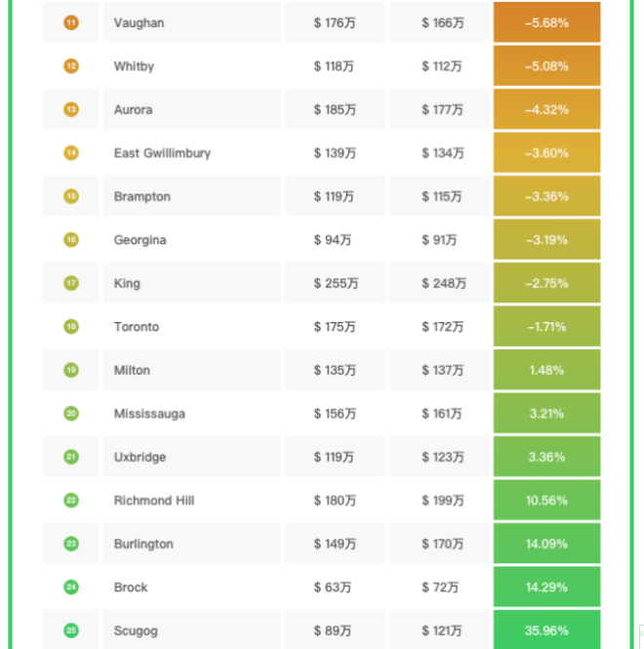644x649 pixels.
Task: Click Toronto's $ 175万 price
Action: coord(335,327)
